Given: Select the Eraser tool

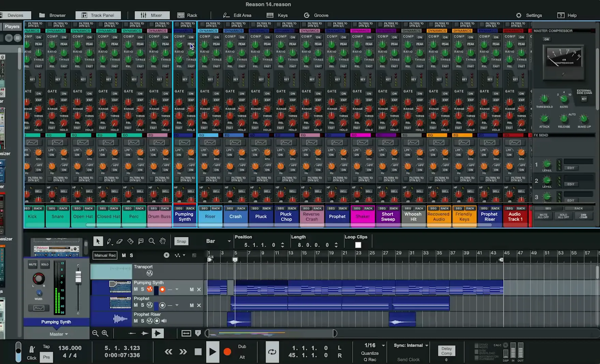Looking at the screenshot, I should point(120,241).
